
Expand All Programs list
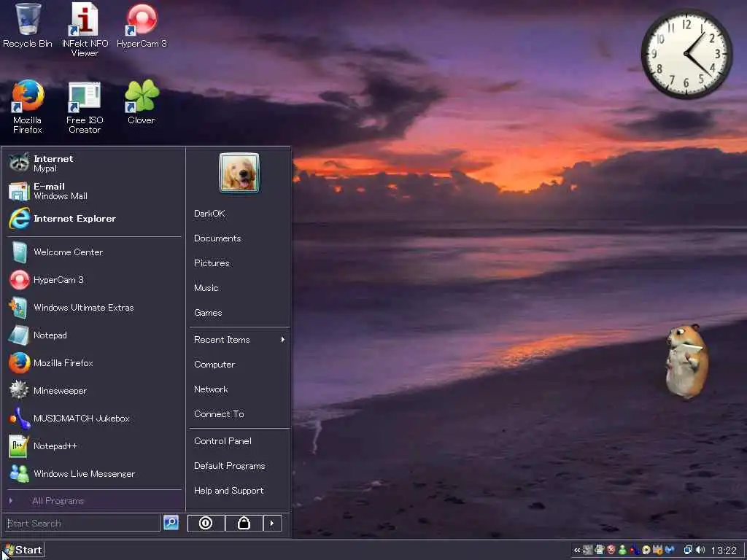pos(94,500)
